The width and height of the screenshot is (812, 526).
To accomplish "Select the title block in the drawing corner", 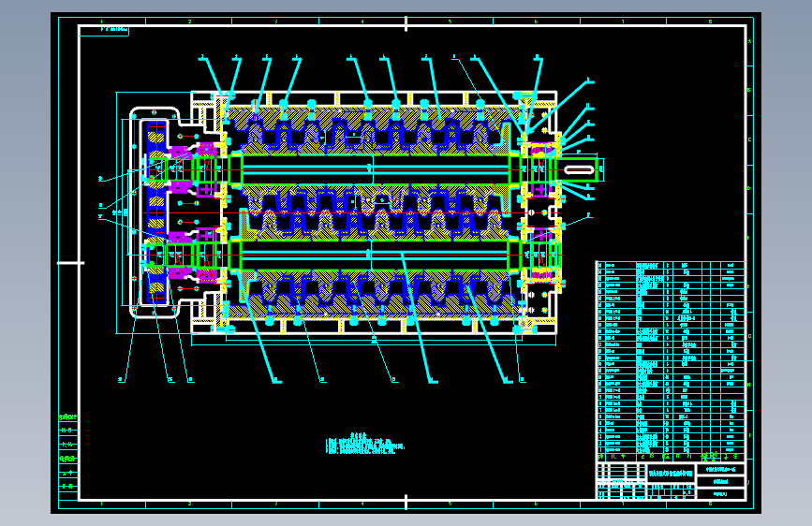I will click(x=671, y=481).
